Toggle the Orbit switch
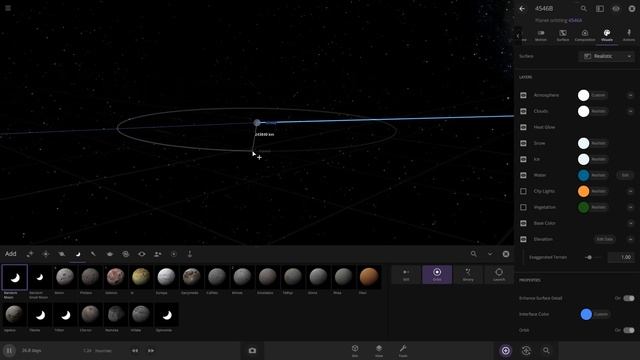The width and height of the screenshot is (640, 360). [x=629, y=330]
